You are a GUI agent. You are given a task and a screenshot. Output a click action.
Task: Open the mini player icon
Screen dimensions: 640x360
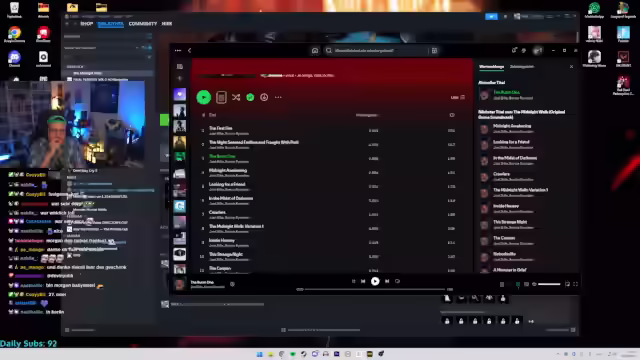(567, 284)
